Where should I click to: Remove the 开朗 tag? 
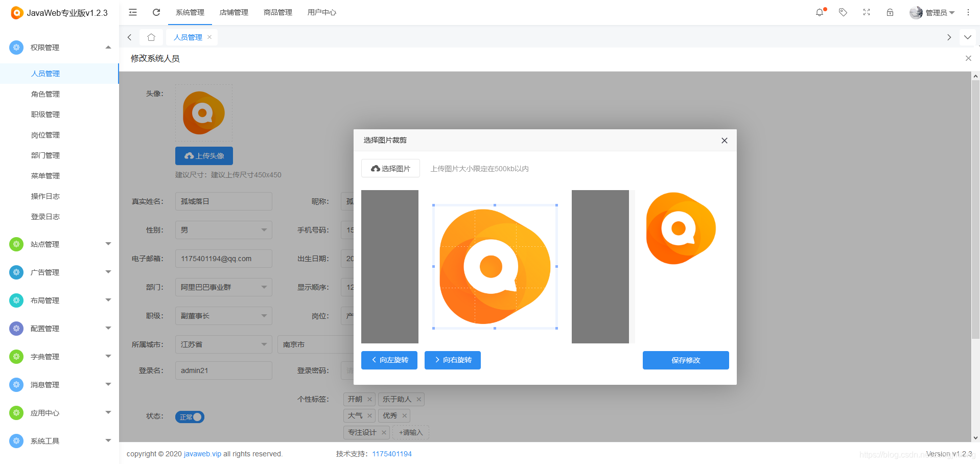click(x=369, y=399)
